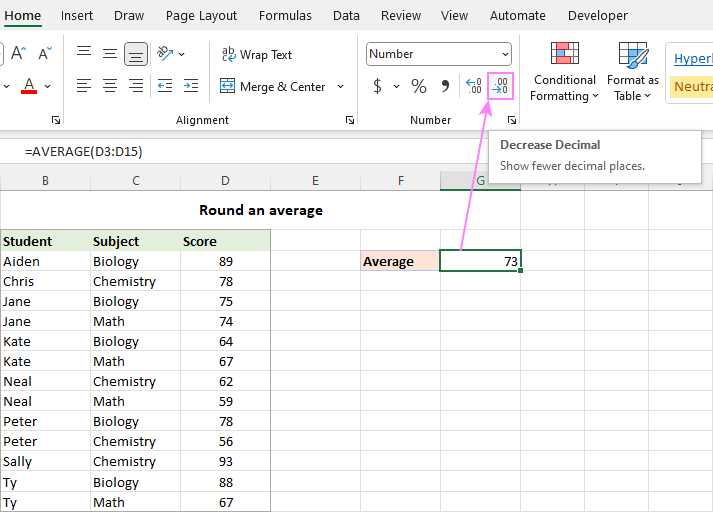Viewport: 713px width, 512px height.
Task: Select column B header
Action: click(x=45, y=181)
